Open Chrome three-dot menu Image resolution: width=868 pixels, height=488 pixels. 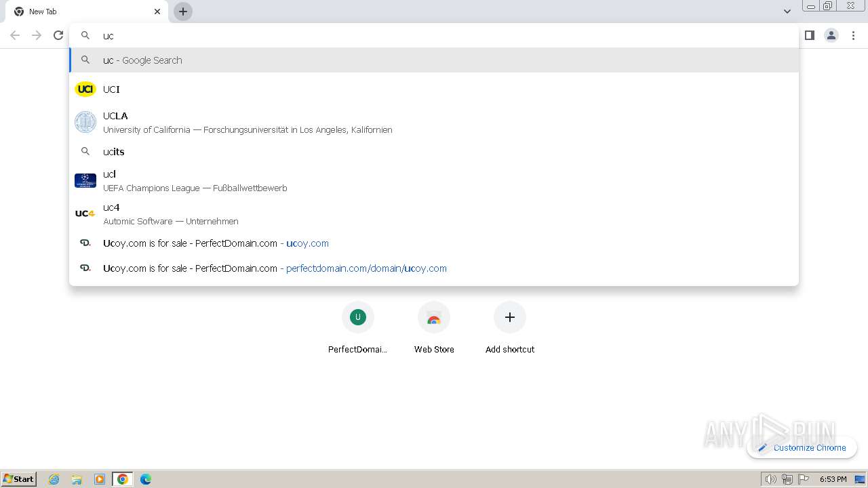pyautogui.click(x=853, y=35)
